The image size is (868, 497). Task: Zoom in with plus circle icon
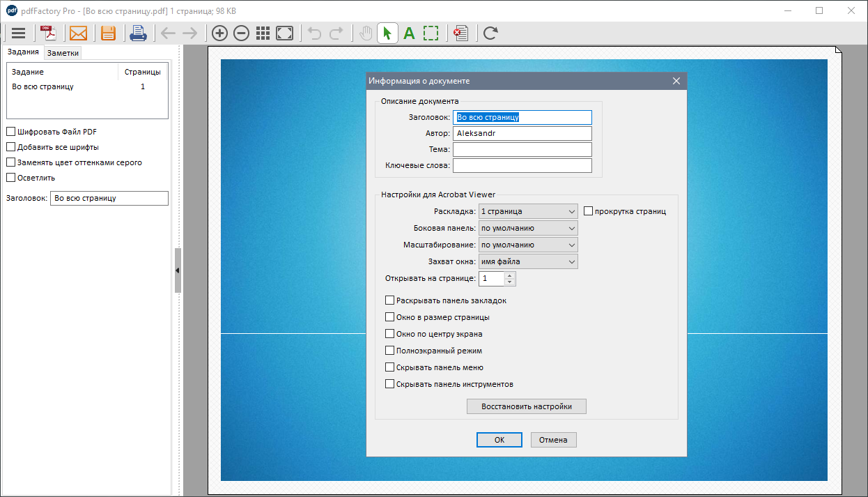[219, 33]
